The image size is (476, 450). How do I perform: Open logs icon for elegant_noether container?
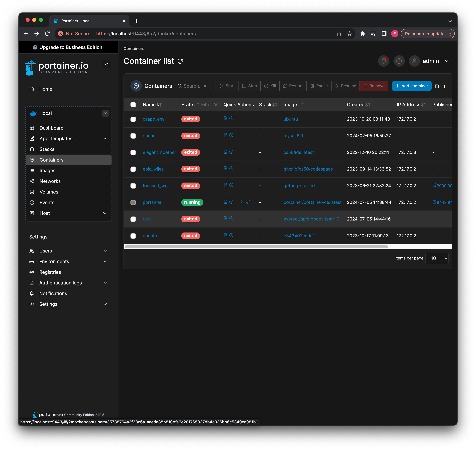tap(225, 152)
